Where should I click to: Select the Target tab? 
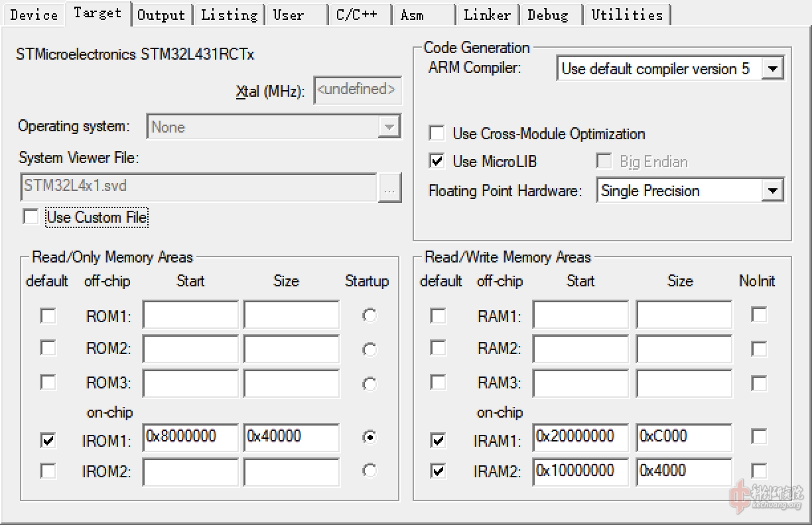(x=98, y=13)
